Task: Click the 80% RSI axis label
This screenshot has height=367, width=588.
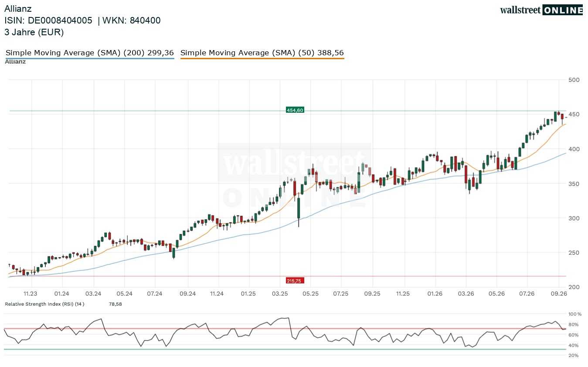Action: [x=574, y=324]
